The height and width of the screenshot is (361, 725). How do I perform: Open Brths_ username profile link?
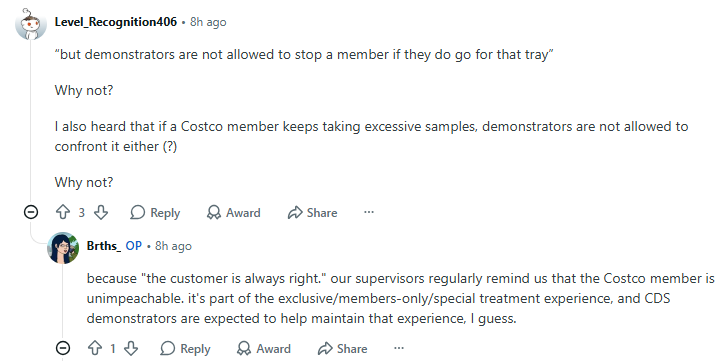(104, 246)
